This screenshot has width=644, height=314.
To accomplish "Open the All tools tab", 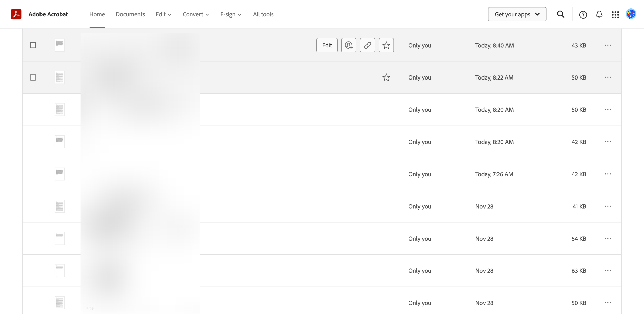I will click(263, 14).
